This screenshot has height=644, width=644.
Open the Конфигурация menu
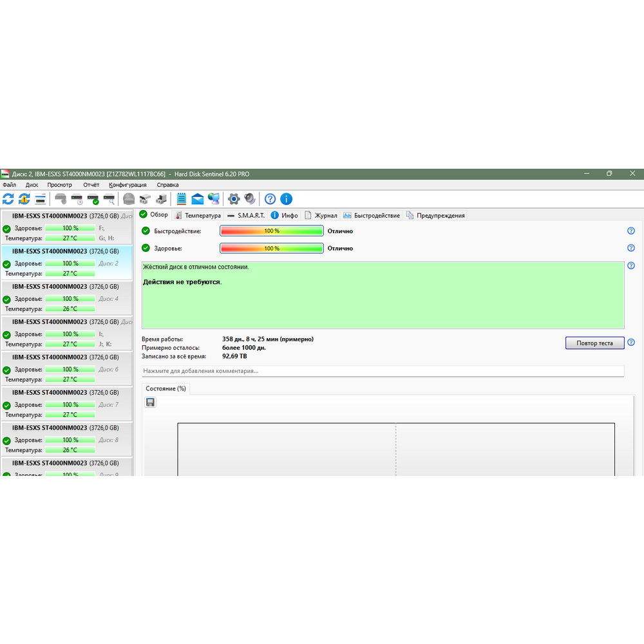tap(128, 185)
